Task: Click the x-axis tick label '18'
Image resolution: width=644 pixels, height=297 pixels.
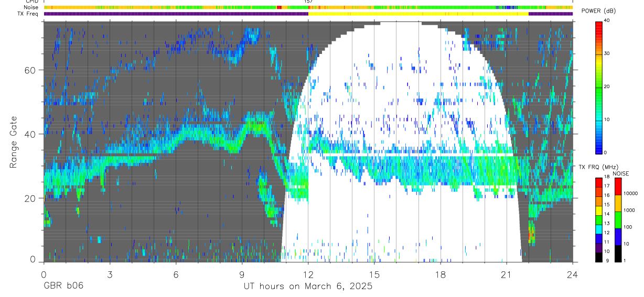Action: [x=441, y=274]
